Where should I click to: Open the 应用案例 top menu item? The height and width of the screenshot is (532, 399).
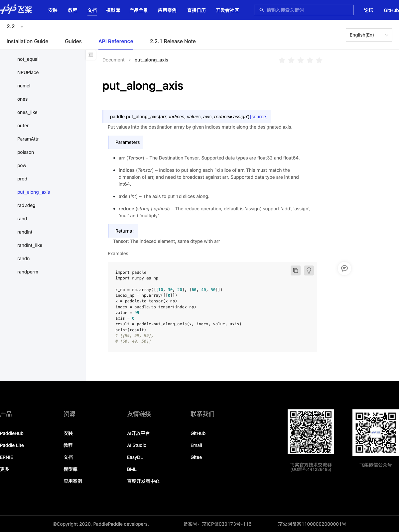click(x=167, y=10)
